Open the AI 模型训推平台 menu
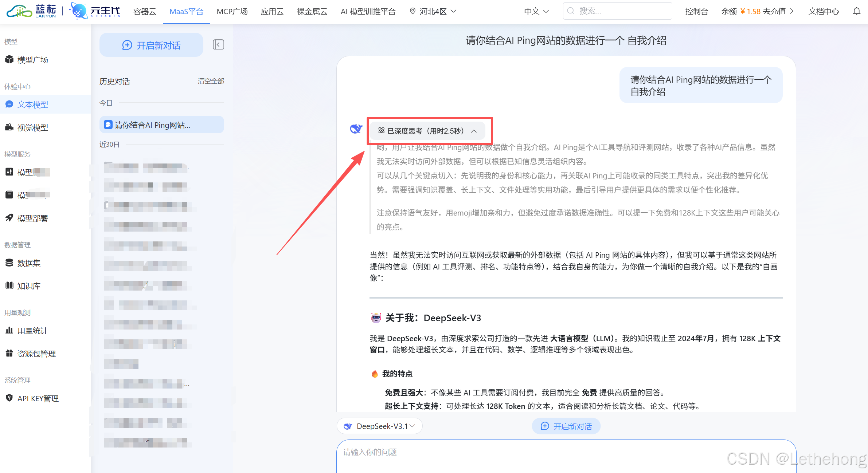Screen dimensions: 868x473 368,12
